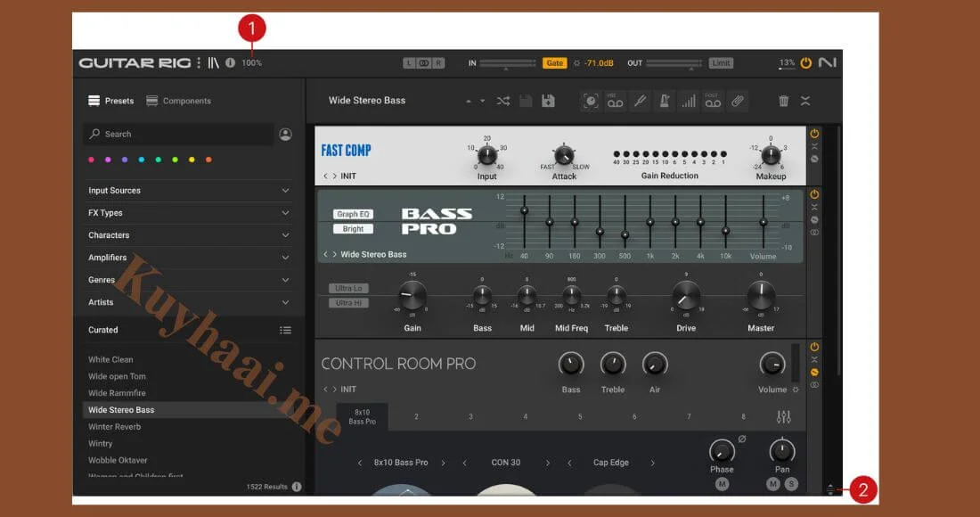This screenshot has width=980, height=517.
Task: Expand the Genres filter
Action: point(190,280)
